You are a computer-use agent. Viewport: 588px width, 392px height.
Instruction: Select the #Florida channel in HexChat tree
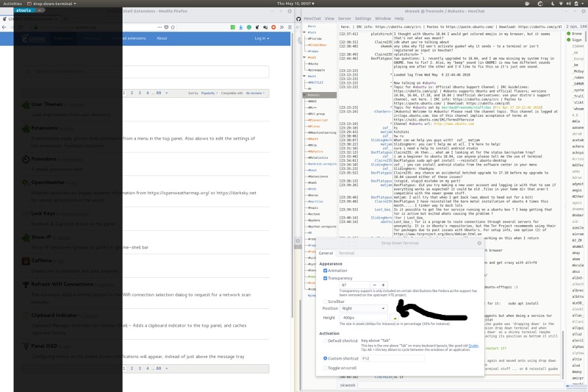315,39
